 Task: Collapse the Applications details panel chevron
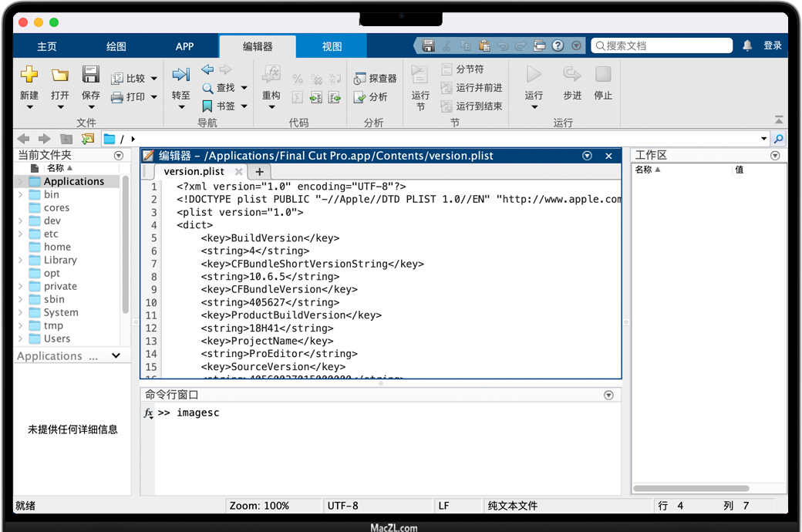116,356
